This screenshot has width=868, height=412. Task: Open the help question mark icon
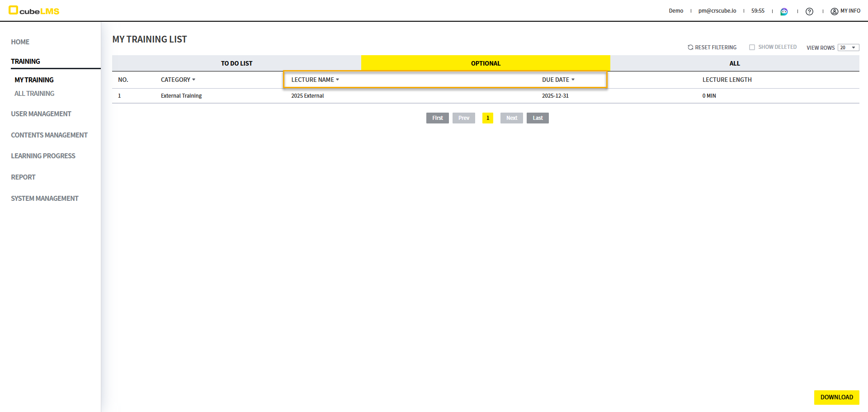809,11
